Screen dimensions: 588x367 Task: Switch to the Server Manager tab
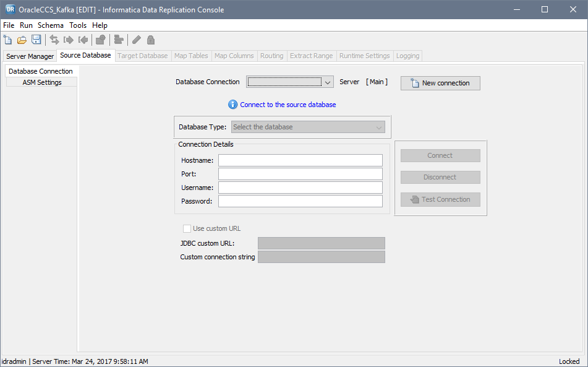30,56
